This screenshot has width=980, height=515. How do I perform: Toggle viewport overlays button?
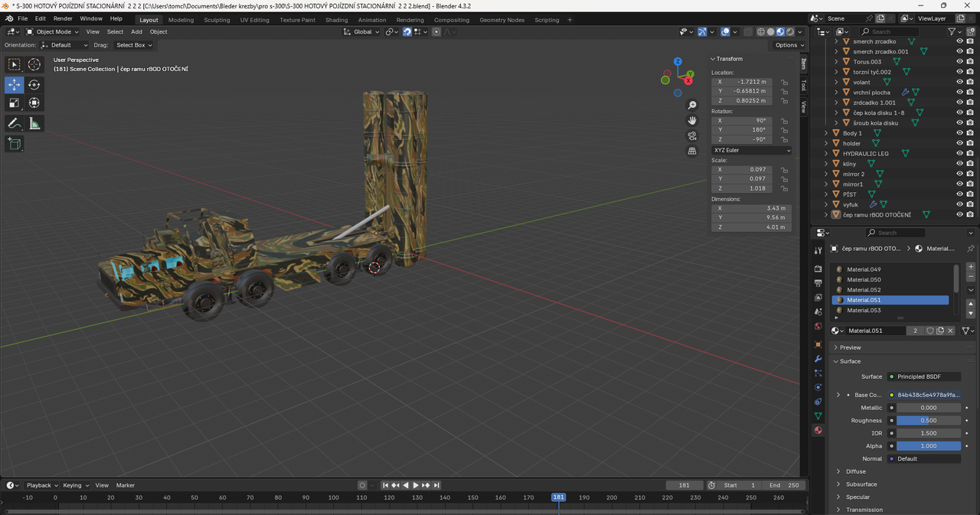724,31
